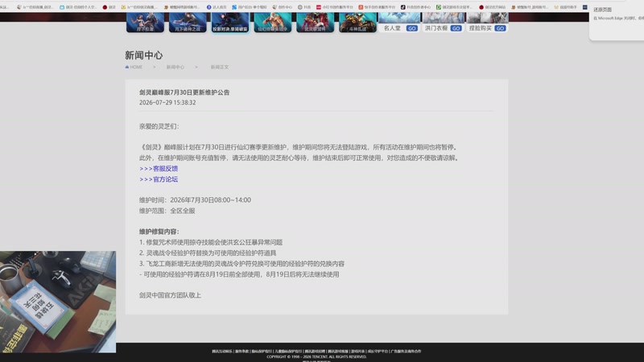Screen dimensions: 644x362
Task: Open the 小红书创作服务平台 bookmark
Action: 335,7
